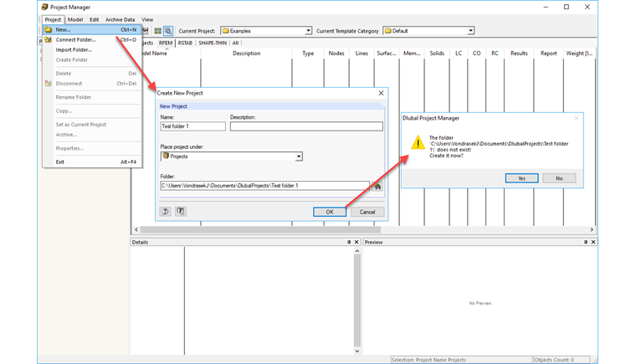636x364 pixels.
Task: Click the Project Manager app icon in title bar
Action: point(44,7)
